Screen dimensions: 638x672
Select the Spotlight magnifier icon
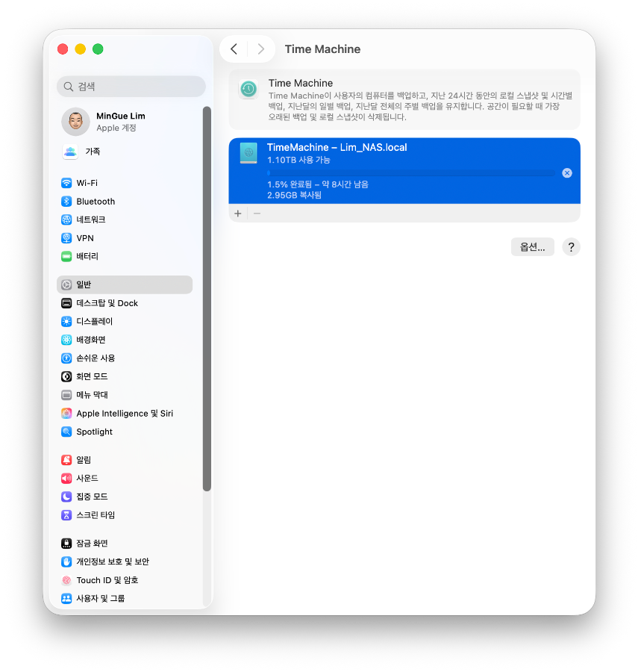pos(66,432)
